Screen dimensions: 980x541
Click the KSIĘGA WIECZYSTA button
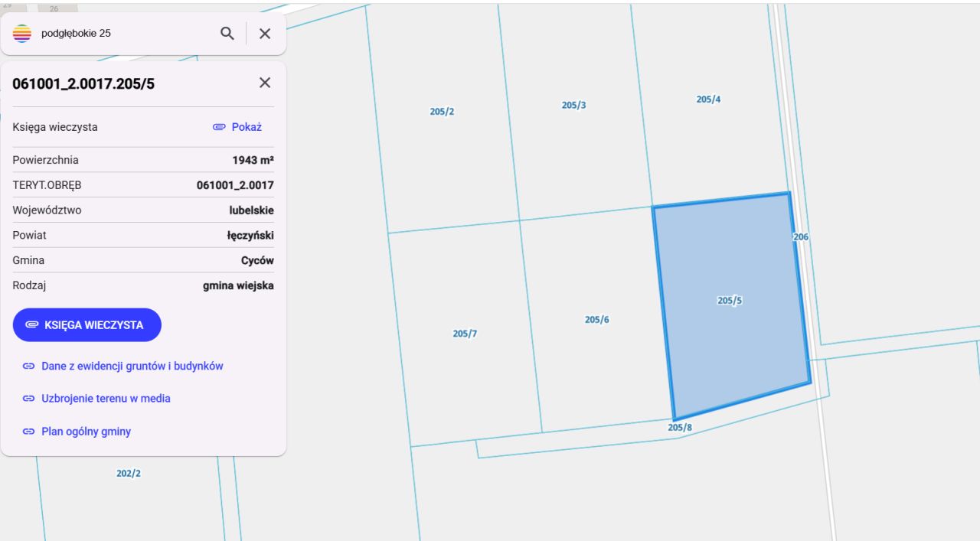[87, 324]
